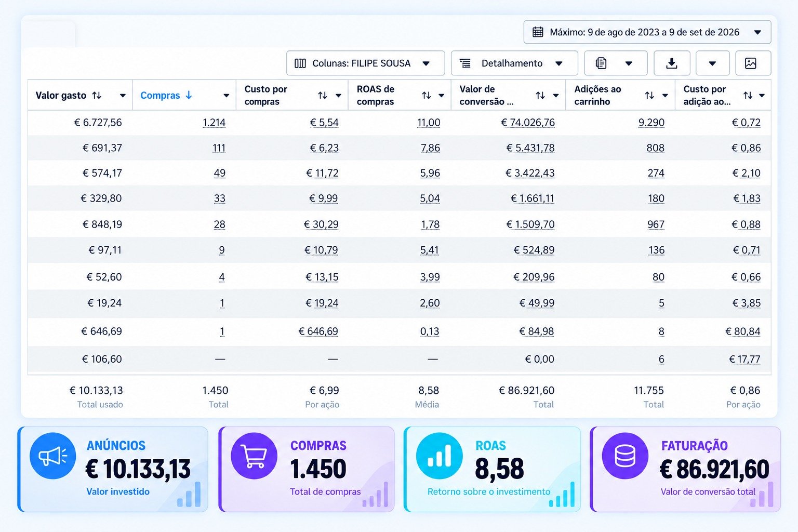Image resolution: width=798 pixels, height=532 pixels.
Task: Sort by Adições ao carrinho arrows icon
Action: (649, 95)
